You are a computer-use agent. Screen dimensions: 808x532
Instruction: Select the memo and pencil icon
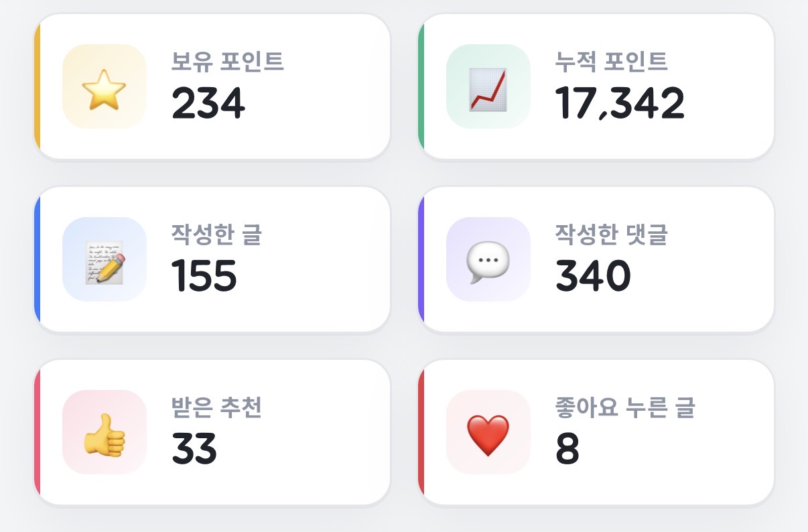click(x=104, y=259)
